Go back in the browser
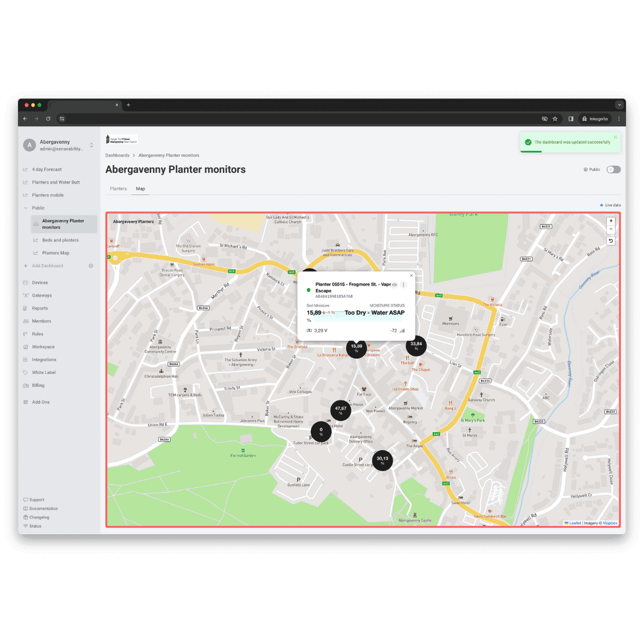The height and width of the screenshot is (644, 644). [x=25, y=119]
